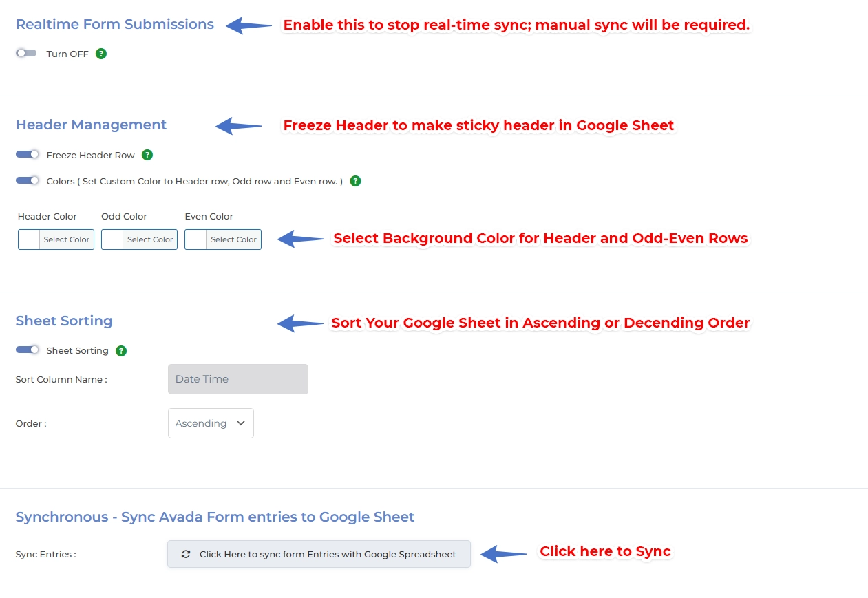Switch off the custom Colors toggle
Image resolution: width=868 pixels, height=598 pixels.
tap(28, 181)
